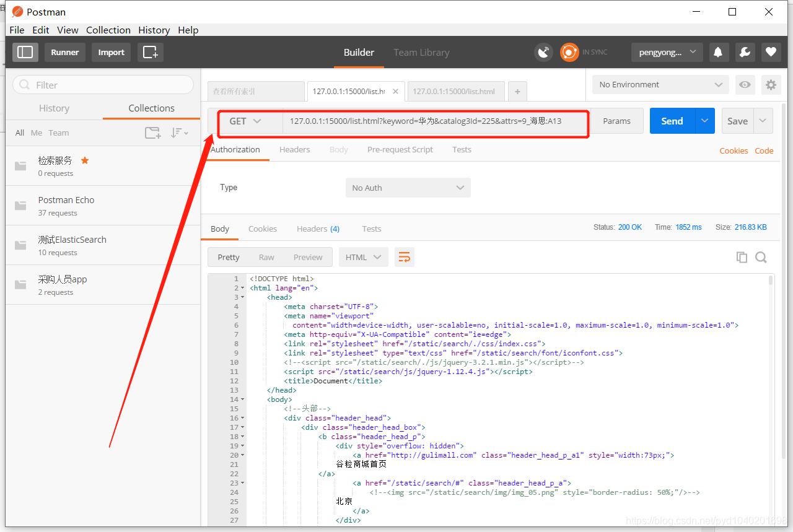The image size is (793, 532).
Task: Select Pretty response view
Action: pos(229,257)
